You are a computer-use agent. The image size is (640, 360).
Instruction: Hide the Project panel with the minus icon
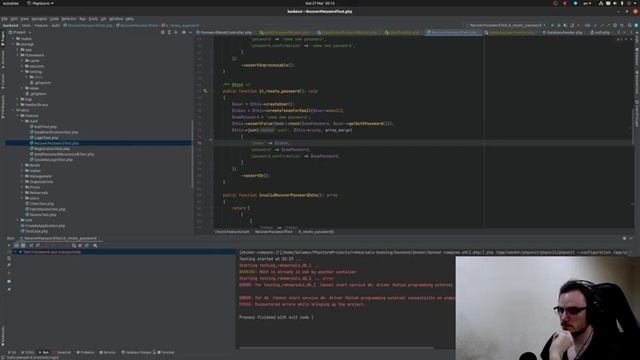[190, 32]
